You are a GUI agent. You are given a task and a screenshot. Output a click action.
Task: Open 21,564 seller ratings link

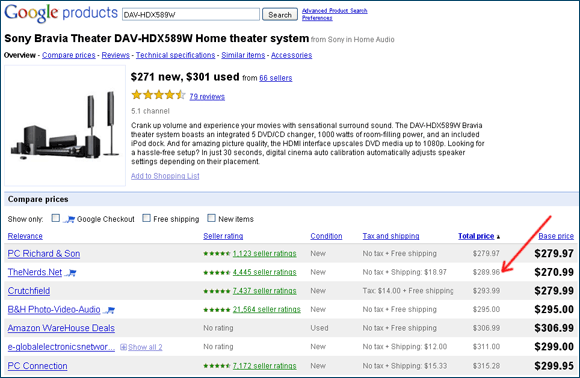click(x=267, y=310)
